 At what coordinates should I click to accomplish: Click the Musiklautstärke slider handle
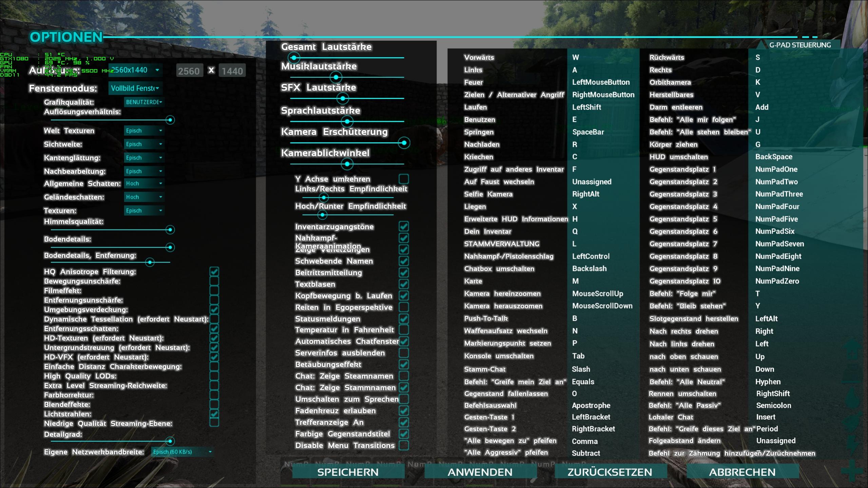pos(336,77)
